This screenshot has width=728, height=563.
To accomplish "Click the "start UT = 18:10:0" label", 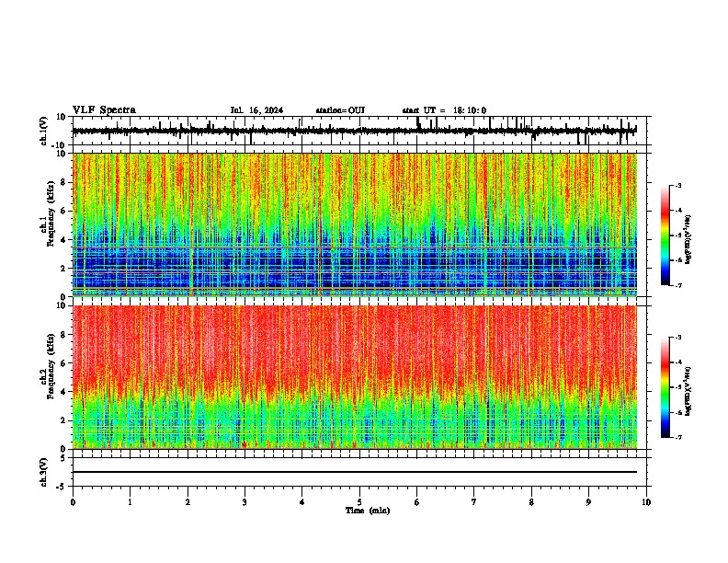I will tap(444, 110).
